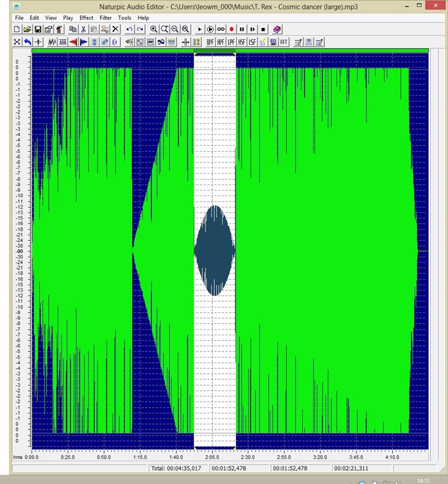Open the Edit menu
This screenshot has height=484, width=448.
pos(35,18)
